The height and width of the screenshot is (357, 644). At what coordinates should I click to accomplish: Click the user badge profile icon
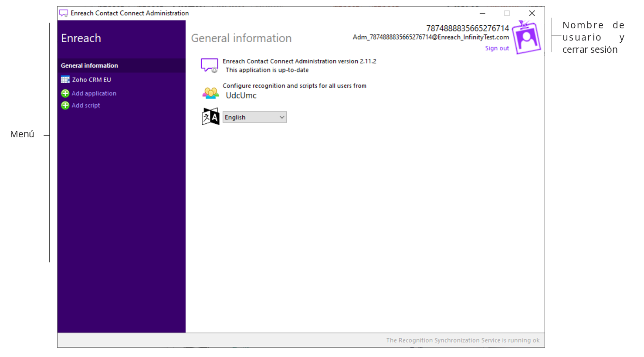(x=526, y=38)
